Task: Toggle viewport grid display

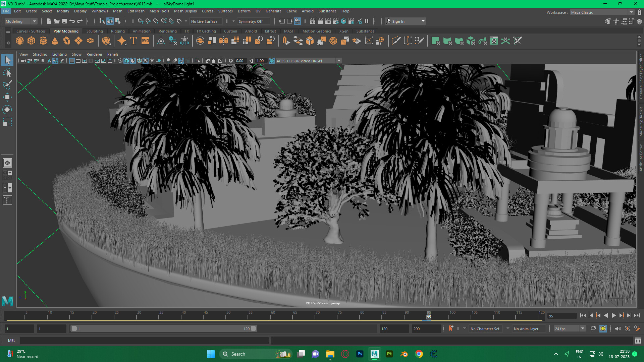Action: (72, 61)
